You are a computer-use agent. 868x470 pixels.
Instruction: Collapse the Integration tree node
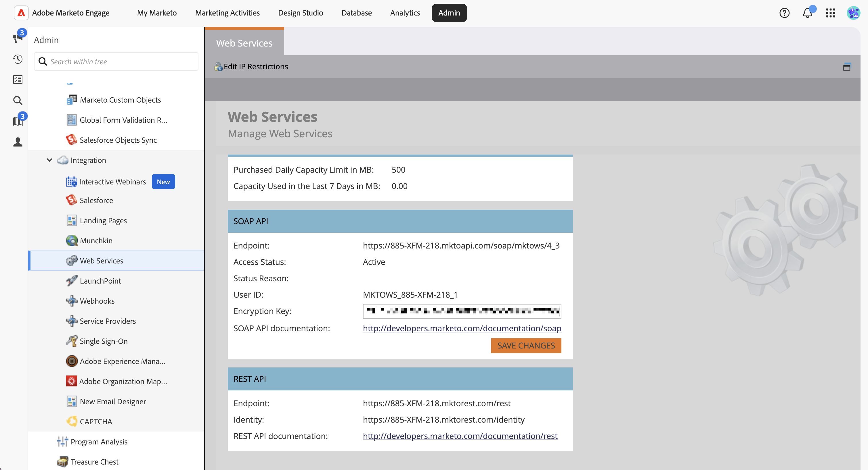click(x=49, y=160)
